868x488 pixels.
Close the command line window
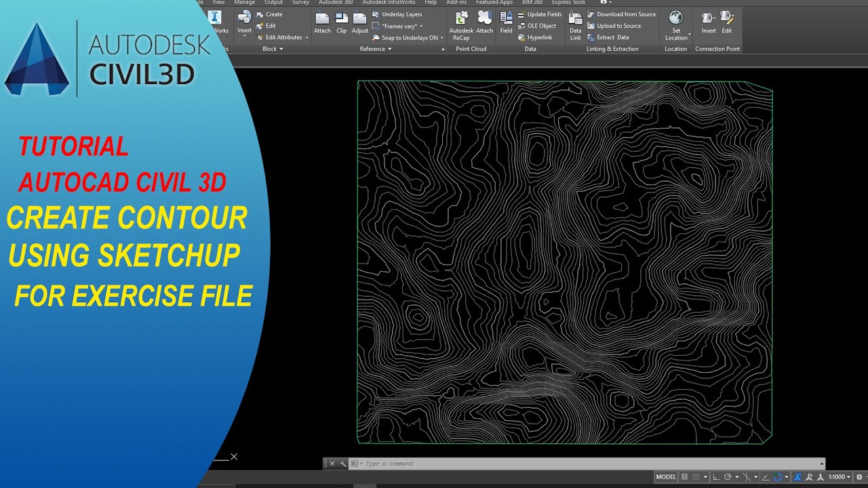332,464
